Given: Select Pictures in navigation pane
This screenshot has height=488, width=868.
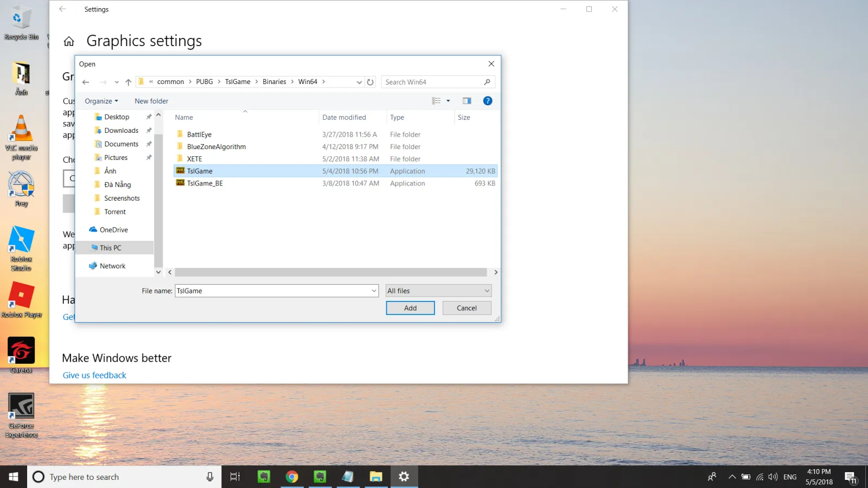Looking at the screenshot, I should [x=116, y=157].
